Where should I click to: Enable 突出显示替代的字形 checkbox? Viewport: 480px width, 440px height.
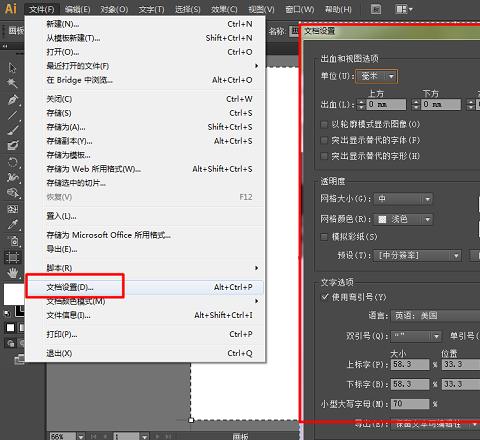click(x=323, y=156)
